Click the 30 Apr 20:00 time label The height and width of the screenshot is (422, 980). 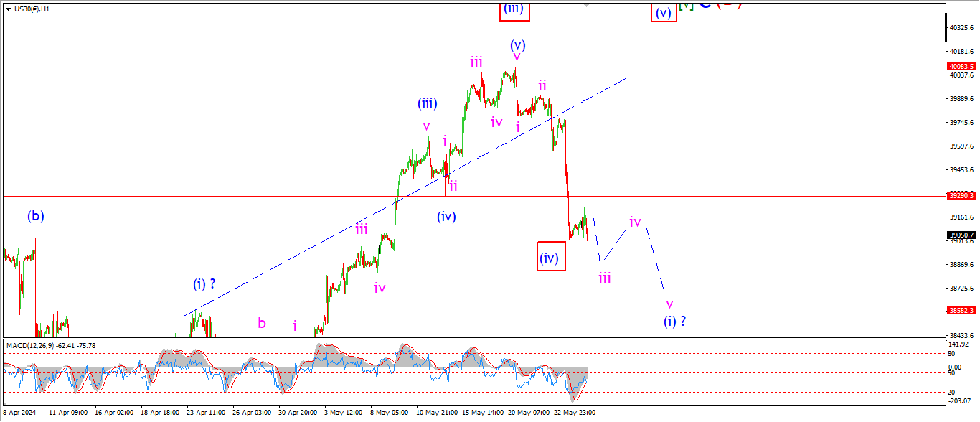click(298, 413)
